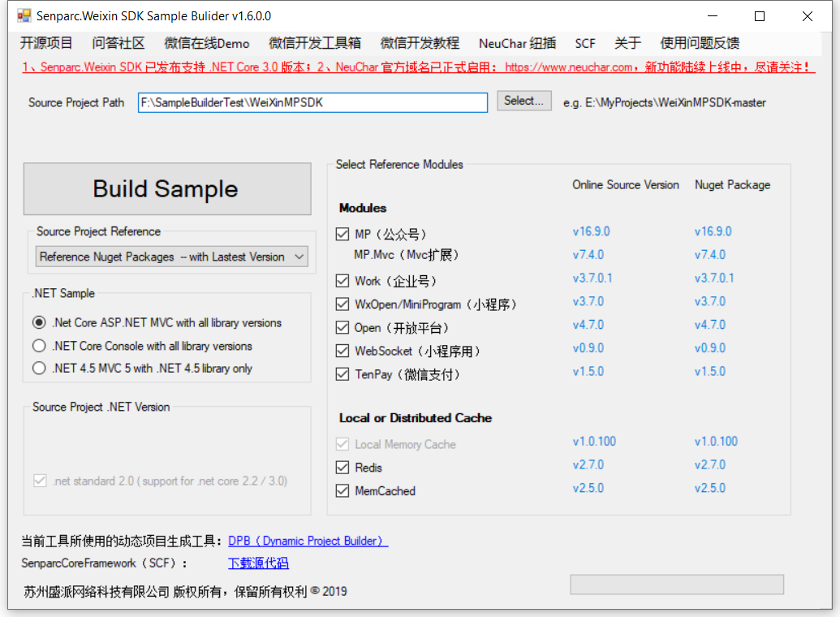Toggle the Redis cache checkbox
The height and width of the screenshot is (617, 840).
pos(342,468)
